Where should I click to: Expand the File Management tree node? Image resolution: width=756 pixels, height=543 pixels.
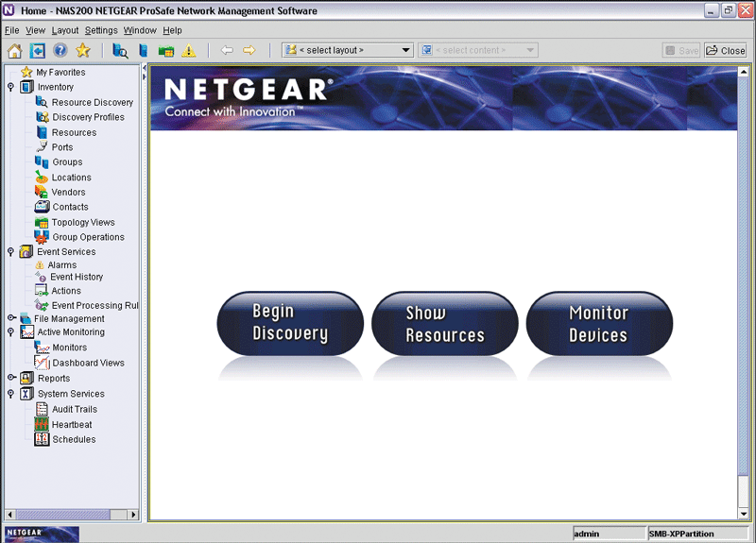tap(10, 319)
